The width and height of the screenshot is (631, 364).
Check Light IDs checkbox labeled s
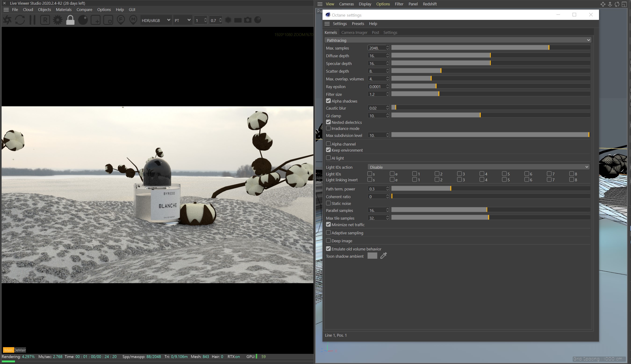click(x=369, y=174)
